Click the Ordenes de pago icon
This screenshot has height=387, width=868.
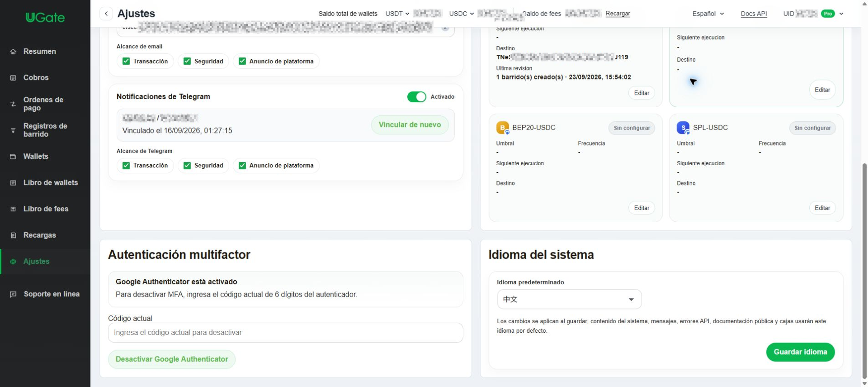13,104
